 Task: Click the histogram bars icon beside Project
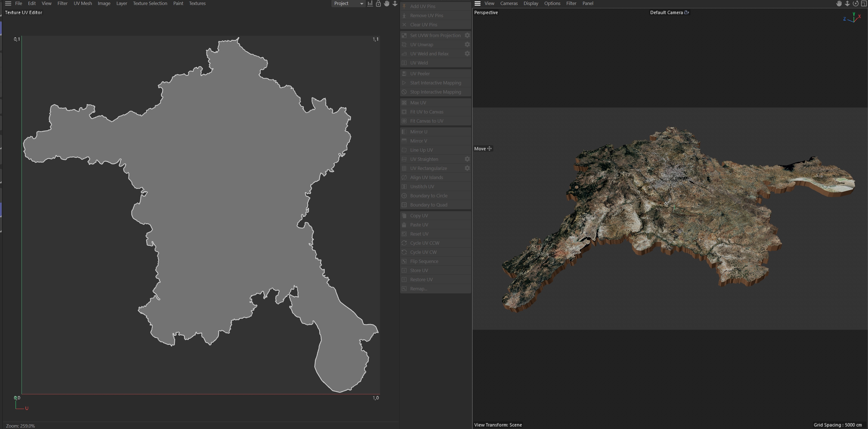point(370,3)
